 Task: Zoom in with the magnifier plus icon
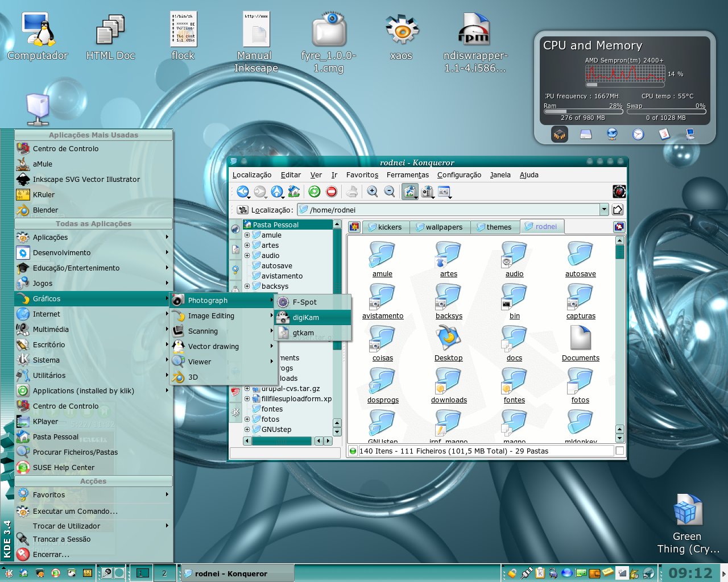point(373,192)
